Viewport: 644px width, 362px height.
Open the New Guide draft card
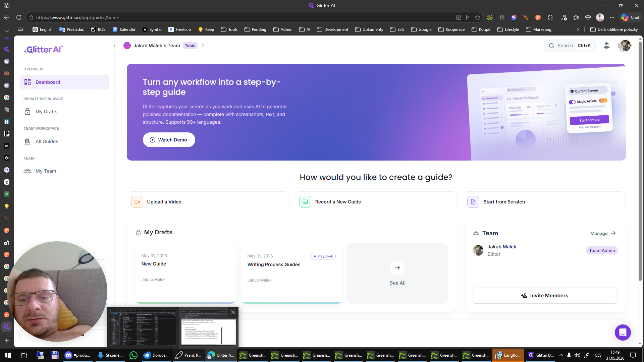pos(185,273)
